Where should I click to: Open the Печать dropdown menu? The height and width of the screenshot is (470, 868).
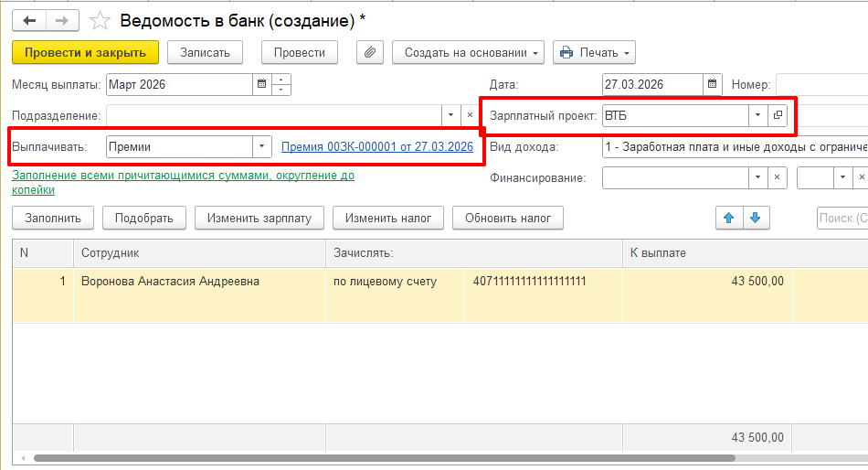click(x=594, y=52)
